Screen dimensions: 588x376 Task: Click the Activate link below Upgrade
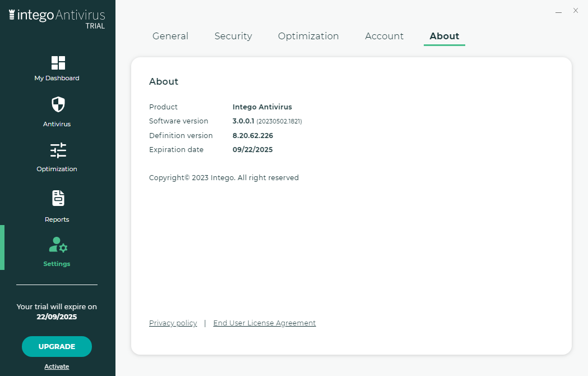(x=57, y=366)
